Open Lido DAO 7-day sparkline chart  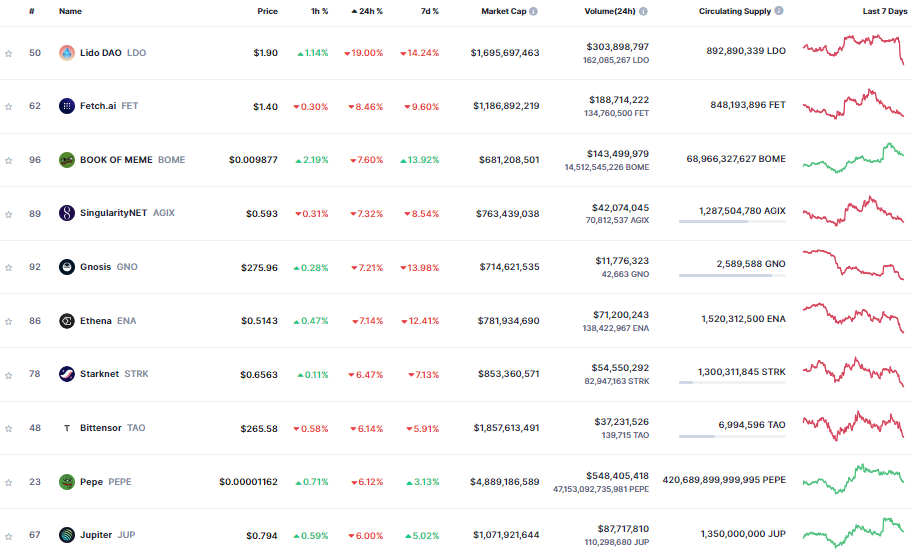tap(853, 50)
